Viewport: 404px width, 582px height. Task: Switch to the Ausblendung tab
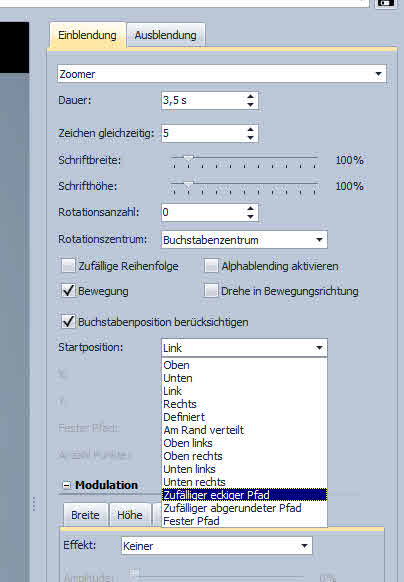166,35
